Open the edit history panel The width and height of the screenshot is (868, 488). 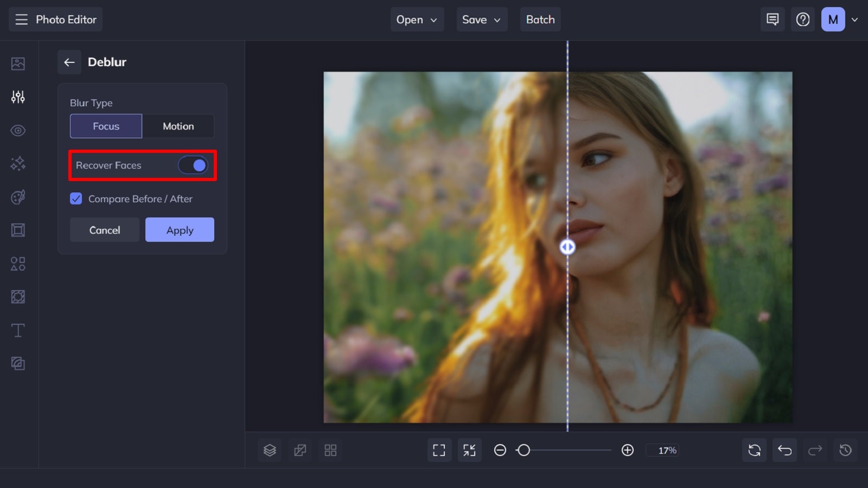(x=845, y=450)
